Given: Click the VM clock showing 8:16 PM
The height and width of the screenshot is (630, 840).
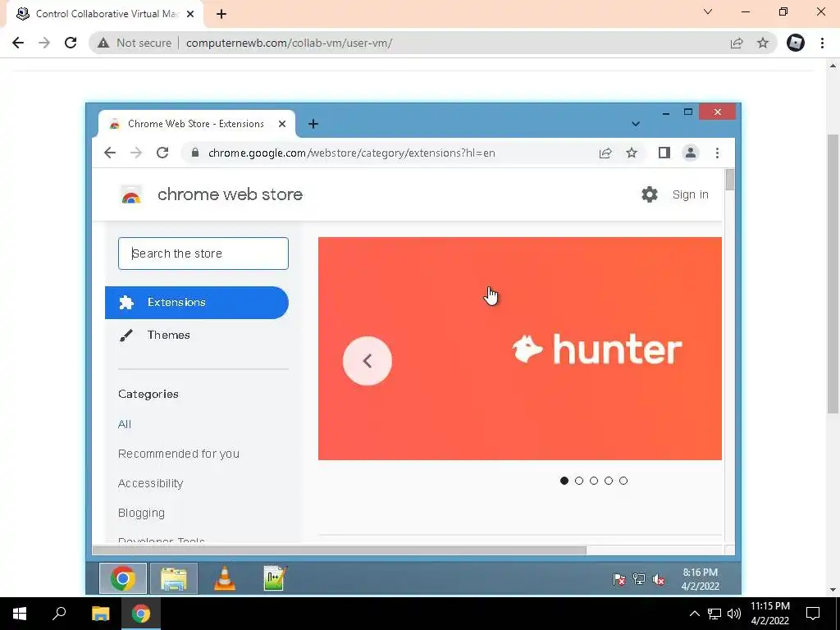Looking at the screenshot, I should click(x=701, y=579).
